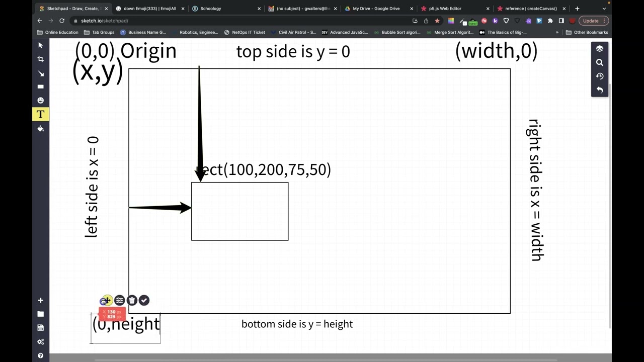This screenshot has height=362, width=644.
Task: Open a new browser tab with plus button
Action: coord(577,9)
